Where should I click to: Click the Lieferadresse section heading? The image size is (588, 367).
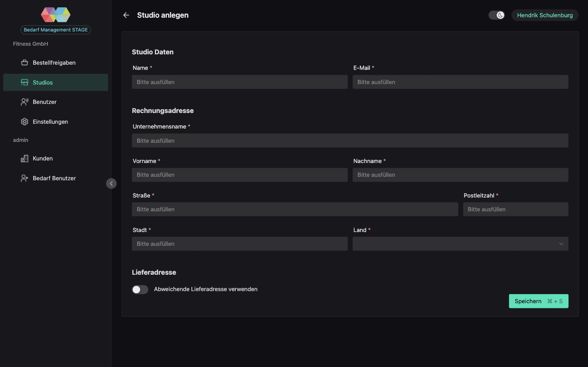pos(154,273)
